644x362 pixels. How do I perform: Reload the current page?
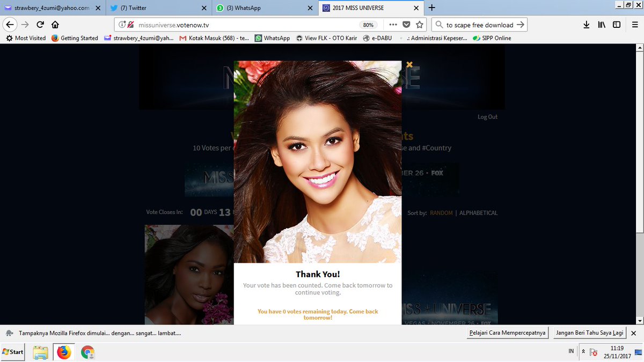pos(40,25)
